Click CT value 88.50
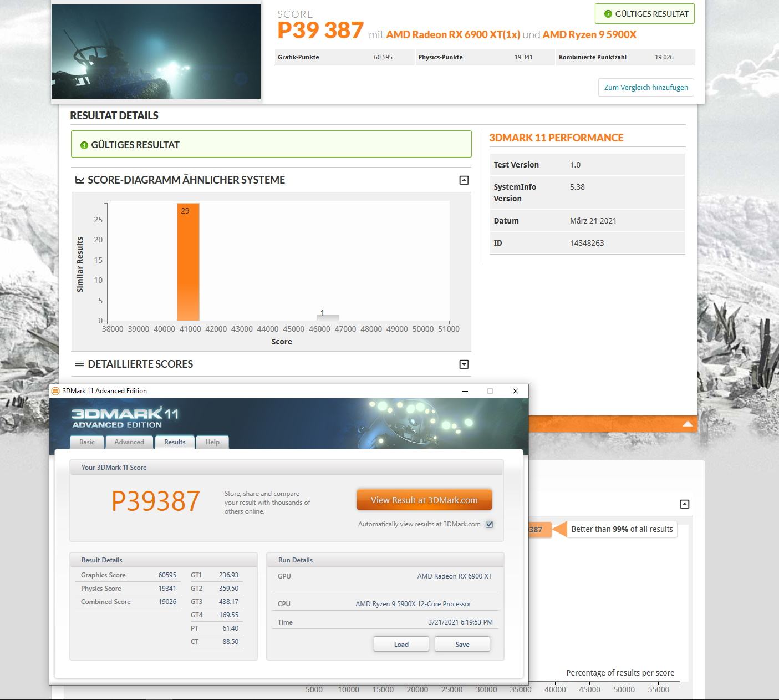Screen dimensions: 779x700 [230, 642]
